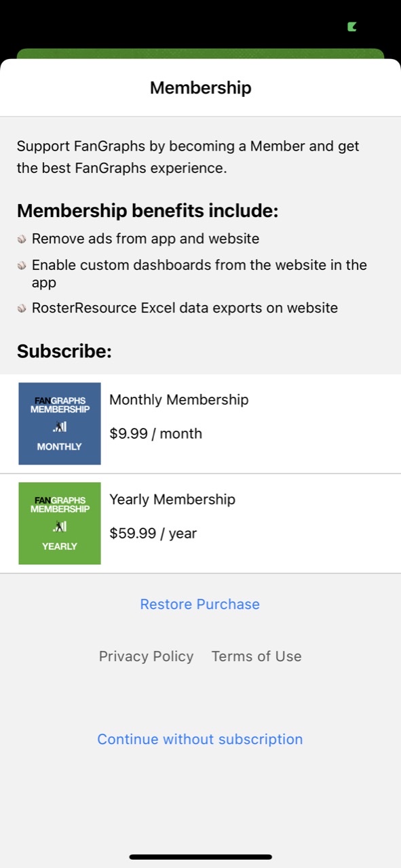The height and width of the screenshot is (868, 401).
Task: Choose the $59.99 / year price
Action: 153,533
